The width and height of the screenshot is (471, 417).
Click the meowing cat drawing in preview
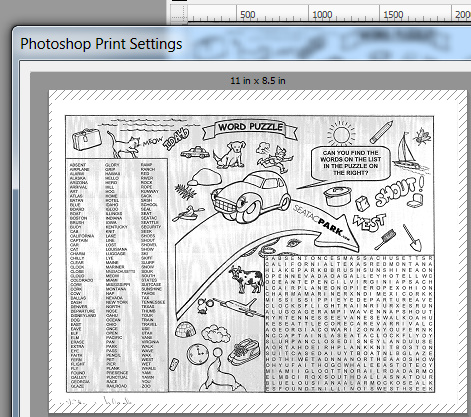(x=124, y=145)
